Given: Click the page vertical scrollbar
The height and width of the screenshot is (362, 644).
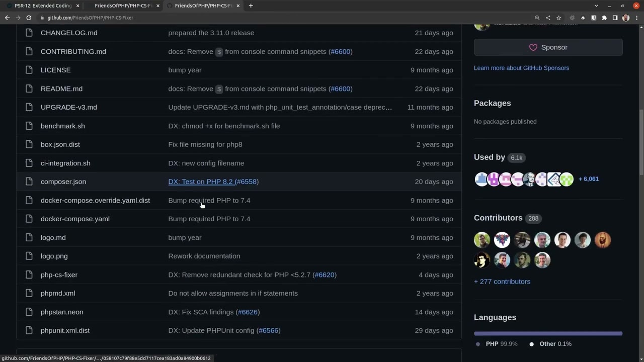Looking at the screenshot, I should coord(640,143).
